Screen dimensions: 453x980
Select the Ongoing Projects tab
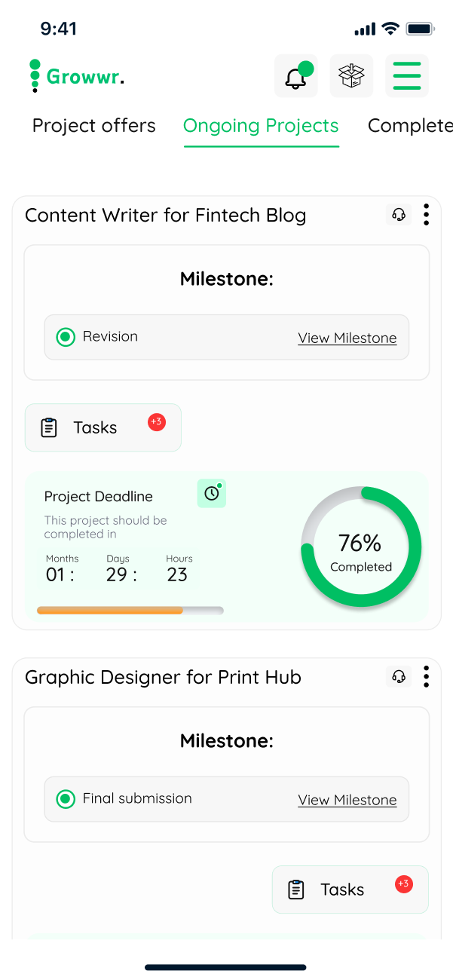click(x=261, y=126)
